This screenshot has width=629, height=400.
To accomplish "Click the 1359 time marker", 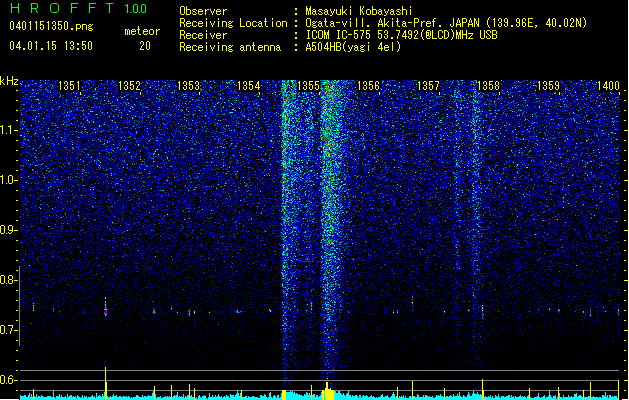I will point(548,85).
